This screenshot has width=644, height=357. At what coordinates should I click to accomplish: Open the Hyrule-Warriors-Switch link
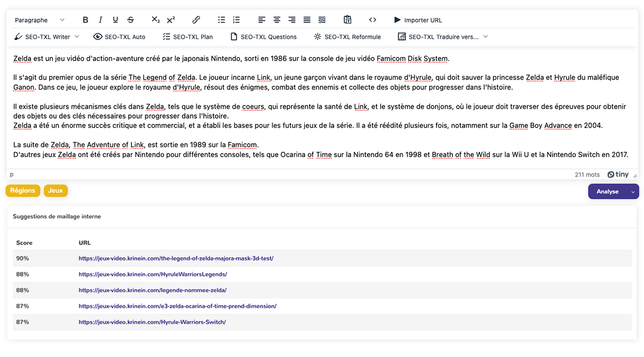(x=152, y=322)
